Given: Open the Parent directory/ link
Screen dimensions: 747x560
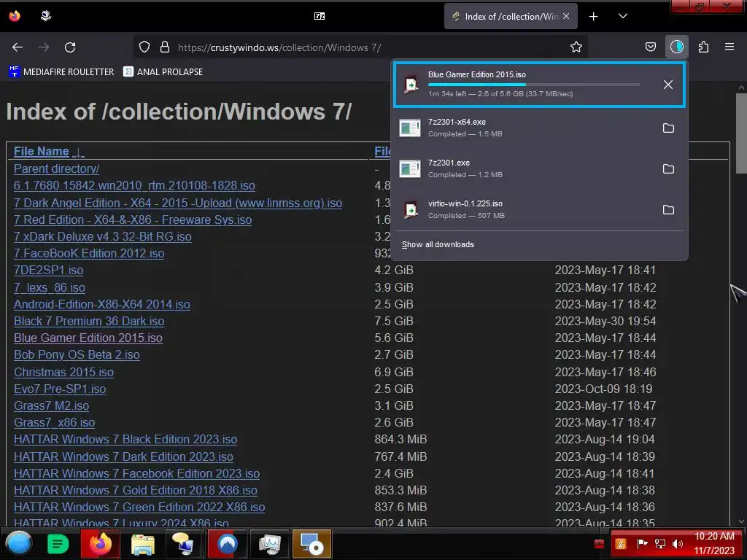Looking at the screenshot, I should [56, 168].
